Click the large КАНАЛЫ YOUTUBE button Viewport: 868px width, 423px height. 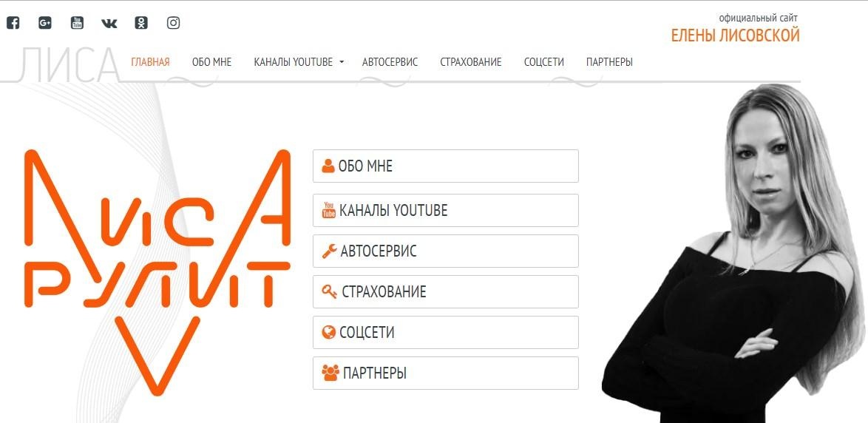(x=446, y=211)
